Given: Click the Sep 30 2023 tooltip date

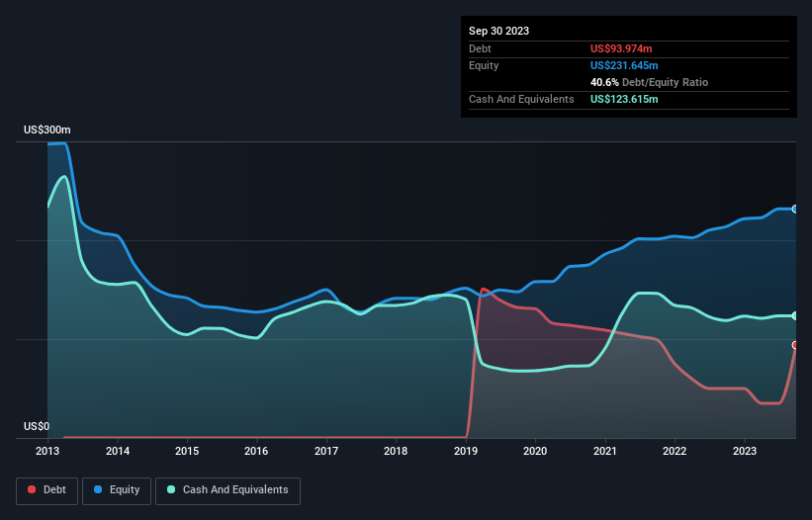Looking at the screenshot, I should [x=498, y=31].
